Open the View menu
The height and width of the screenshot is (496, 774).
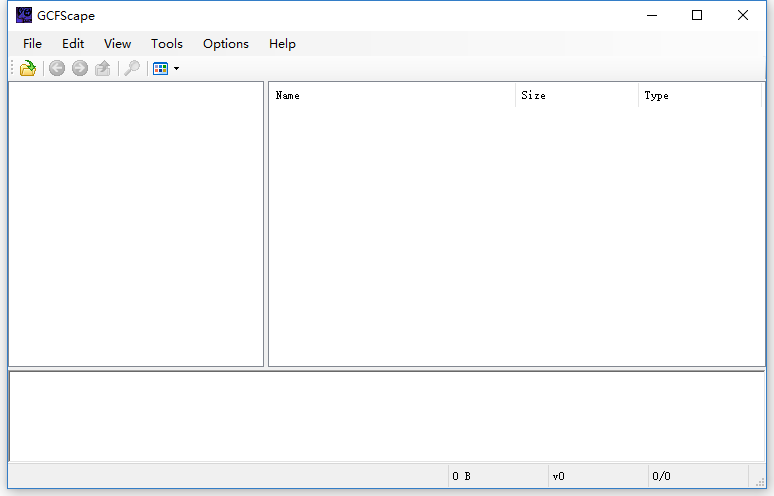(x=117, y=44)
